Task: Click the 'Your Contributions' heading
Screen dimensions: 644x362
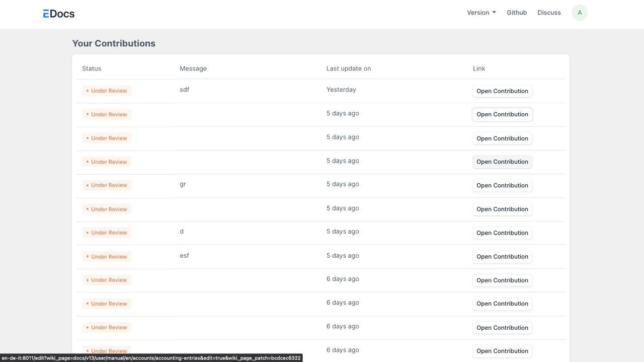Action: click(x=114, y=43)
